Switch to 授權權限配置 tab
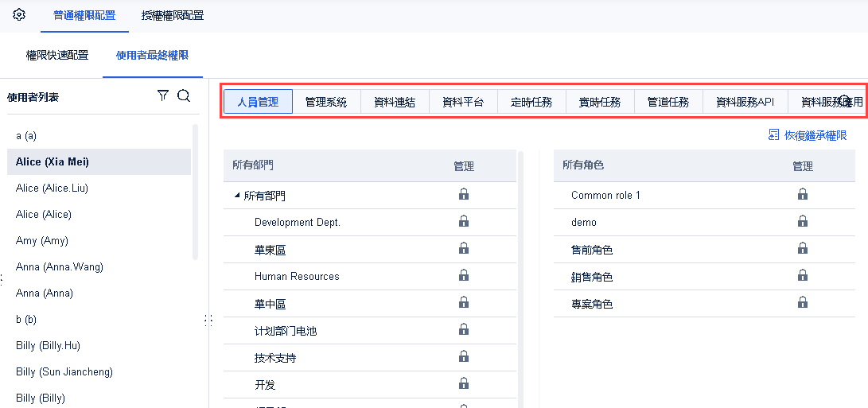This screenshot has width=868, height=408. click(172, 15)
